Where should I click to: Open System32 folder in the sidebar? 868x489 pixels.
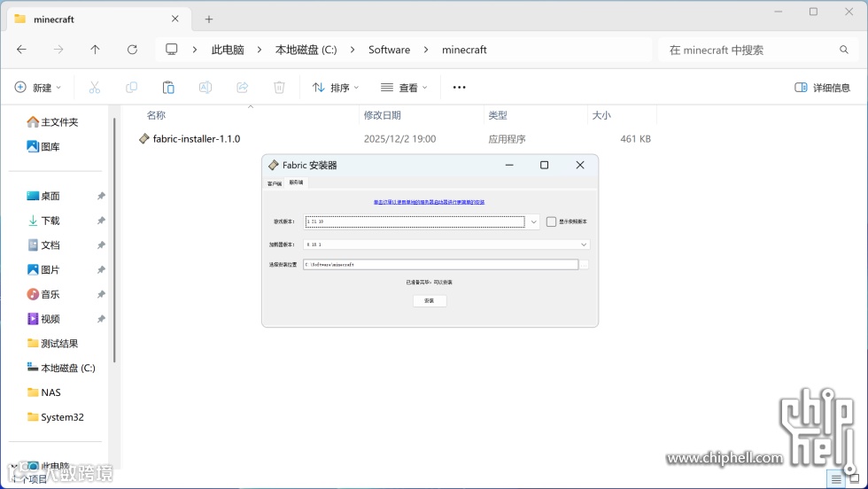point(55,417)
